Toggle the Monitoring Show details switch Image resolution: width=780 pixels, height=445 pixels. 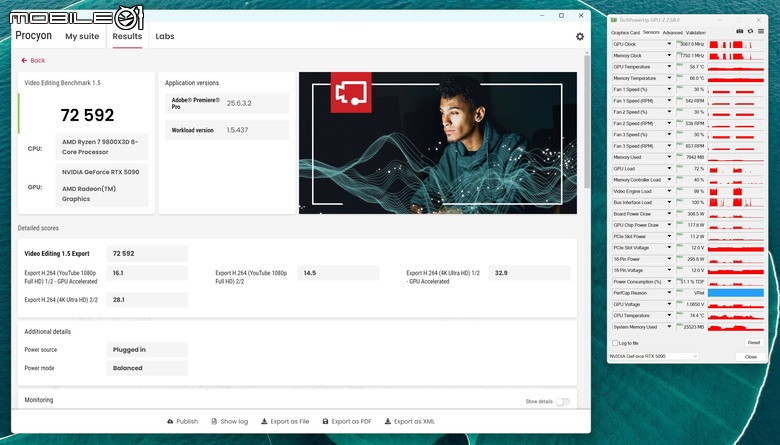563,402
